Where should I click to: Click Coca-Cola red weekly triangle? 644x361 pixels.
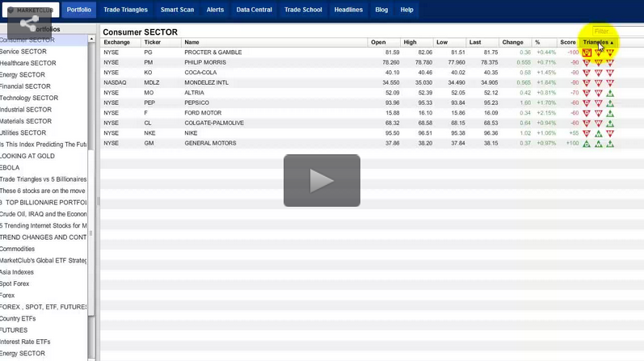[599, 73]
